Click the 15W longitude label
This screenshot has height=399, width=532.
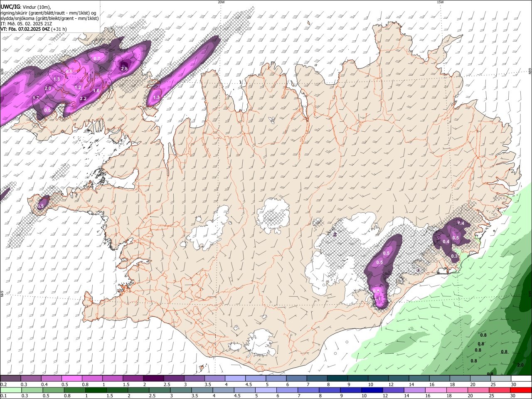pyautogui.click(x=440, y=2)
